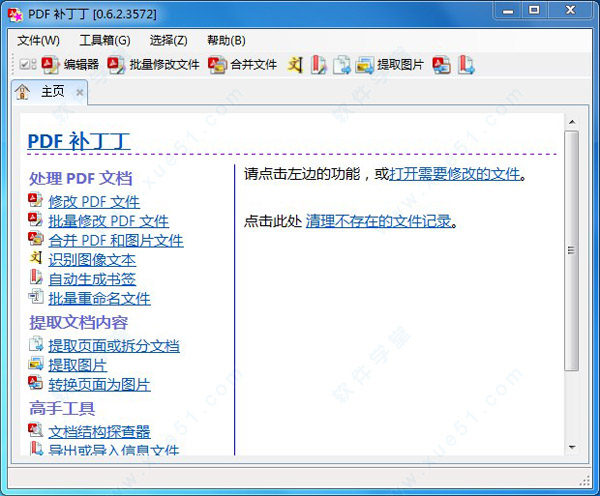
Task: Click the 处理 PDF 文档 section heading
Action: point(81,178)
